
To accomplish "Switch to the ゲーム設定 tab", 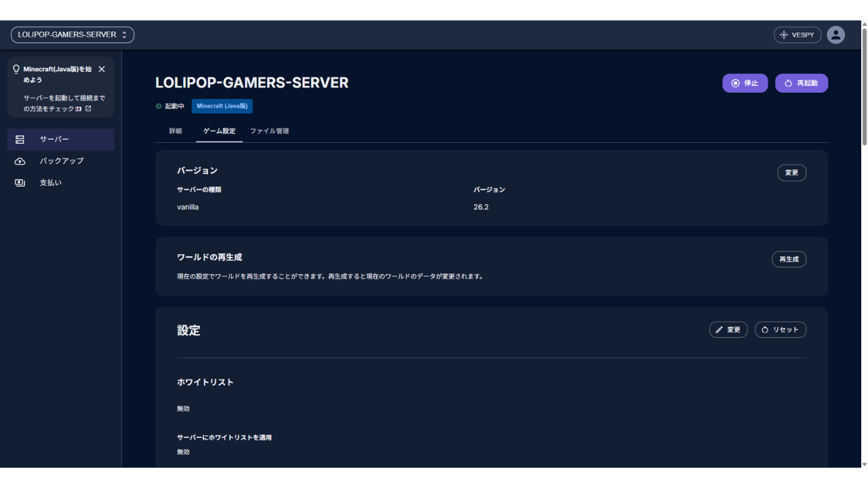I will tap(219, 131).
